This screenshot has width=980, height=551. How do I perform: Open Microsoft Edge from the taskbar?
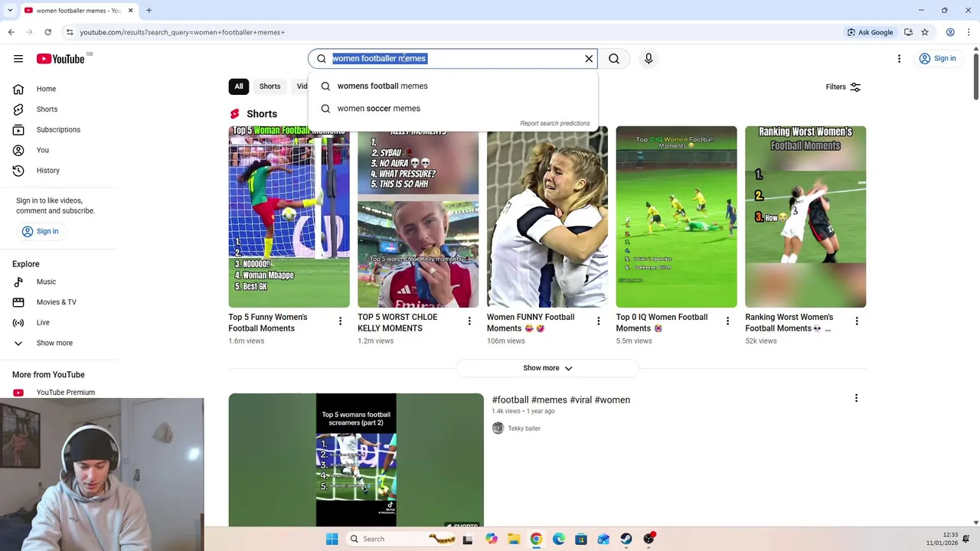click(559, 539)
